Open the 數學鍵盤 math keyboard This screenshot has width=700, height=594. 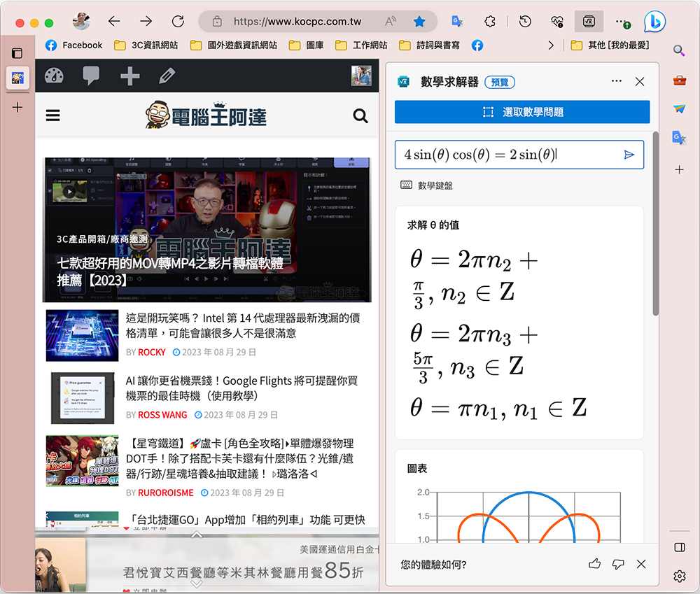click(x=427, y=185)
